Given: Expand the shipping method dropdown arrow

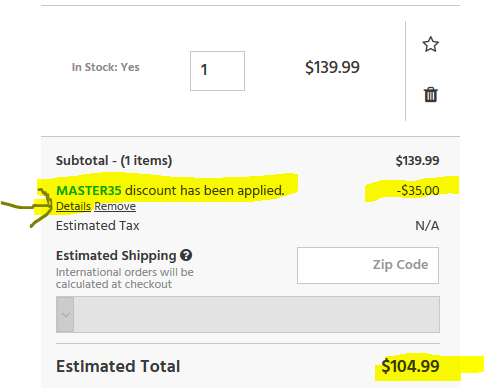Looking at the screenshot, I should click(65, 314).
